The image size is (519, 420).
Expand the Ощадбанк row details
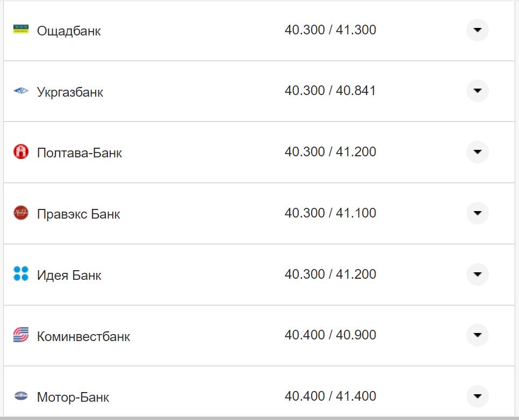(x=477, y=30)
